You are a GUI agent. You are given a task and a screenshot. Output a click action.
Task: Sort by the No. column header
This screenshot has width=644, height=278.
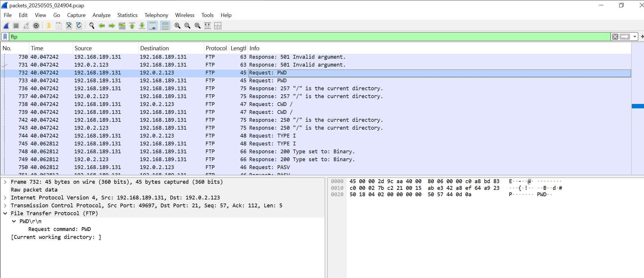click(15, 48)
